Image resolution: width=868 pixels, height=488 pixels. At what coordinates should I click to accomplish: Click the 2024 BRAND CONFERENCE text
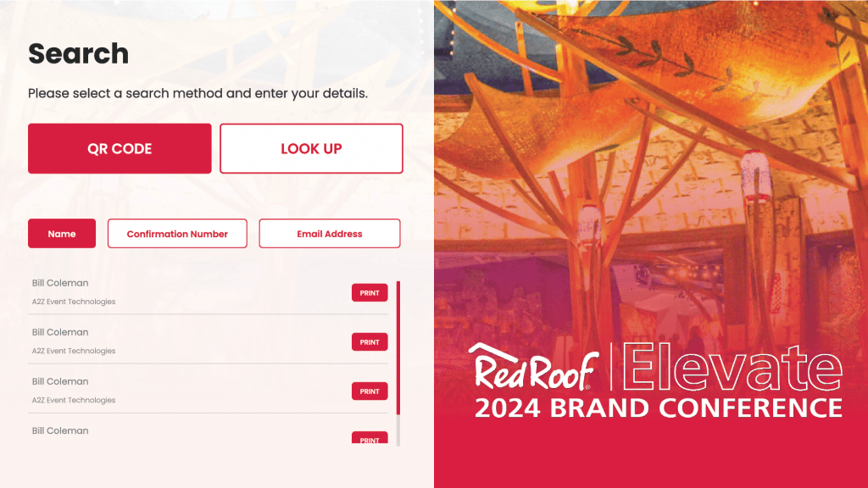click(658, 408)
